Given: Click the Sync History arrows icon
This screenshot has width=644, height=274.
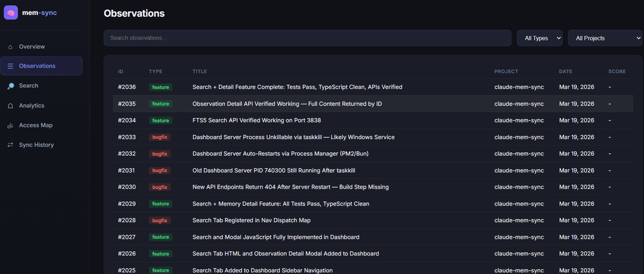Looking at the screenshot, I should (10, 145).
